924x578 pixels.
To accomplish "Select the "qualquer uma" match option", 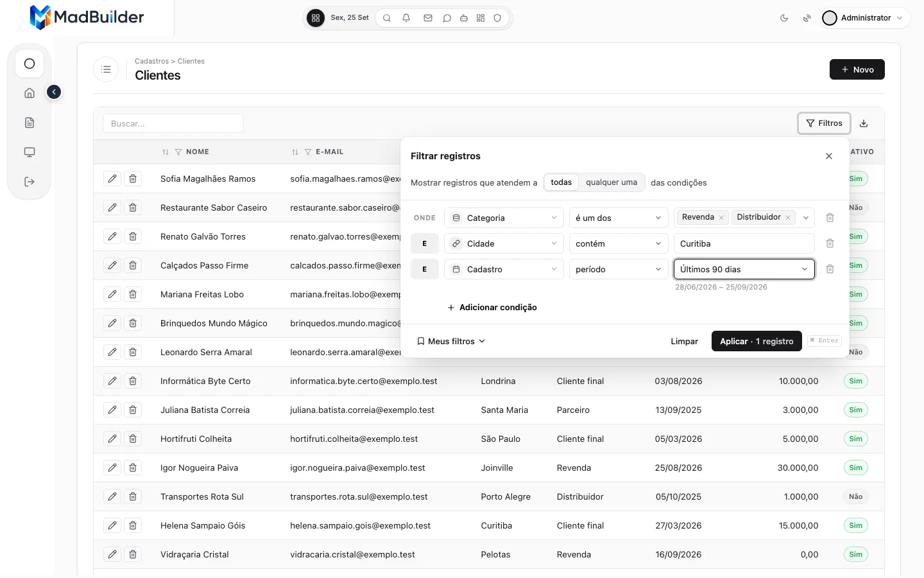I will tap(612, 182).
